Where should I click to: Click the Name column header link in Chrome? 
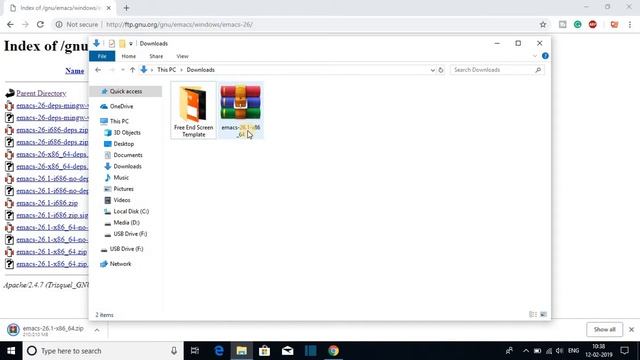(75, 71)
